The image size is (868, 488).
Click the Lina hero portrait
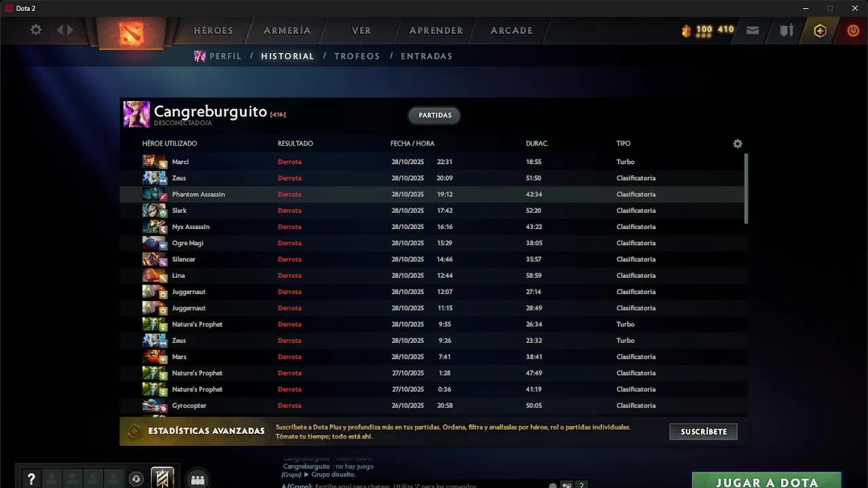coord(154,276)
